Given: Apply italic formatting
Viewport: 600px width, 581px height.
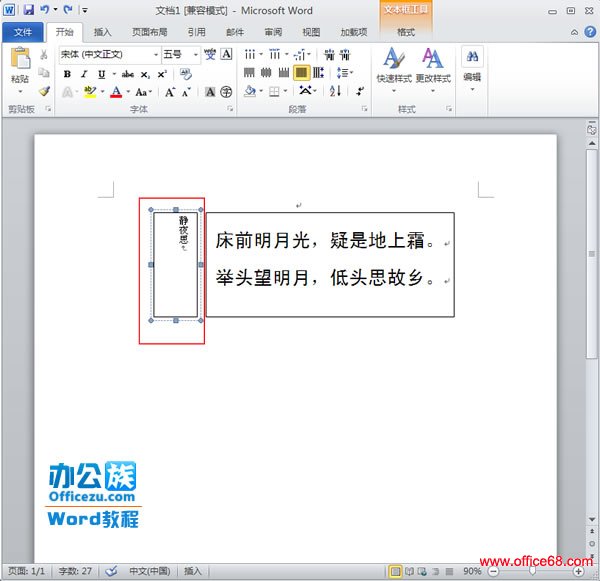Looking at the screenshot, I should point(84,74).
